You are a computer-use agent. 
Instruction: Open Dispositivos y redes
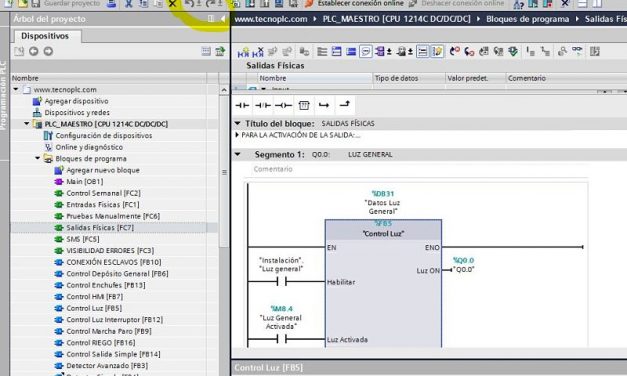[77, 113]
